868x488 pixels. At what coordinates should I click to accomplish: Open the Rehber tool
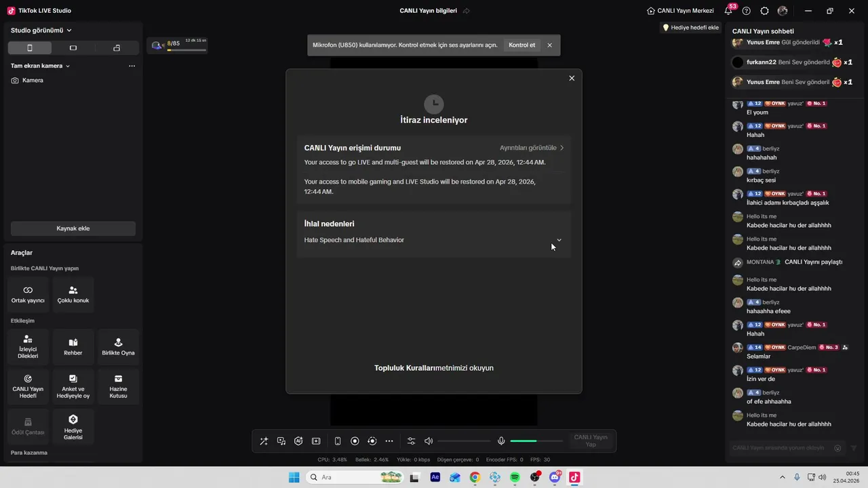click(73, 347)
